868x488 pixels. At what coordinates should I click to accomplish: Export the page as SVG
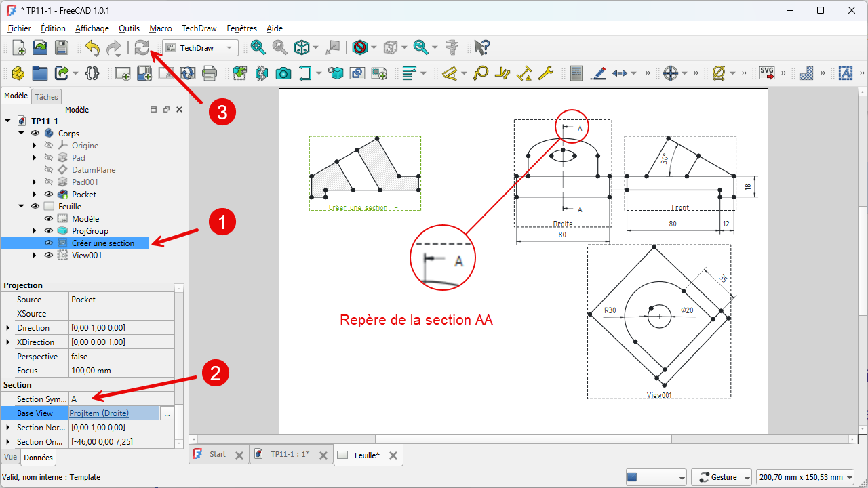point(767,73)
